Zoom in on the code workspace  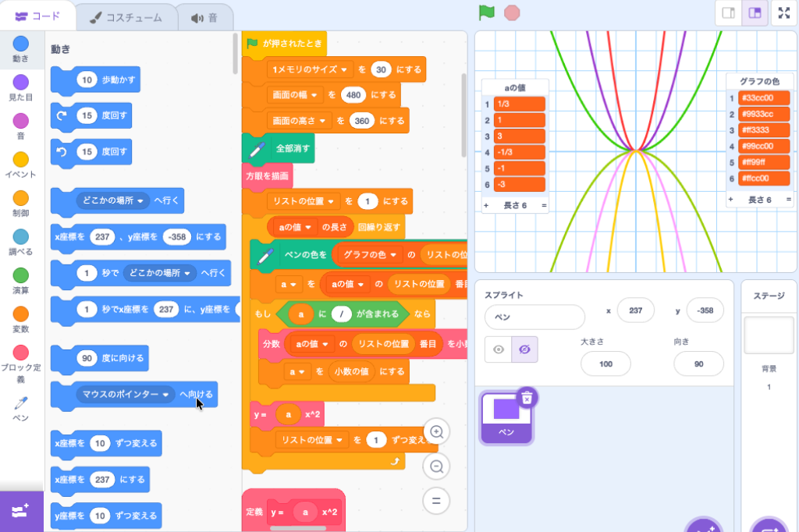(437, 432)
